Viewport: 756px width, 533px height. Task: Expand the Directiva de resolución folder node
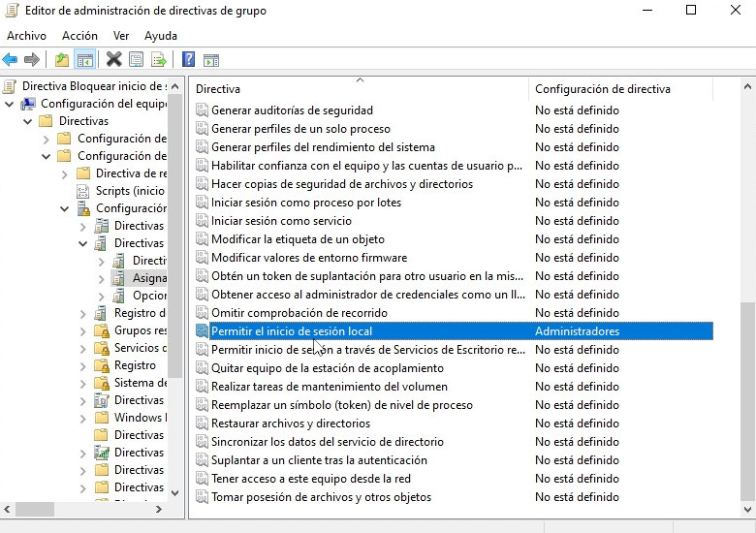point(65,173)
